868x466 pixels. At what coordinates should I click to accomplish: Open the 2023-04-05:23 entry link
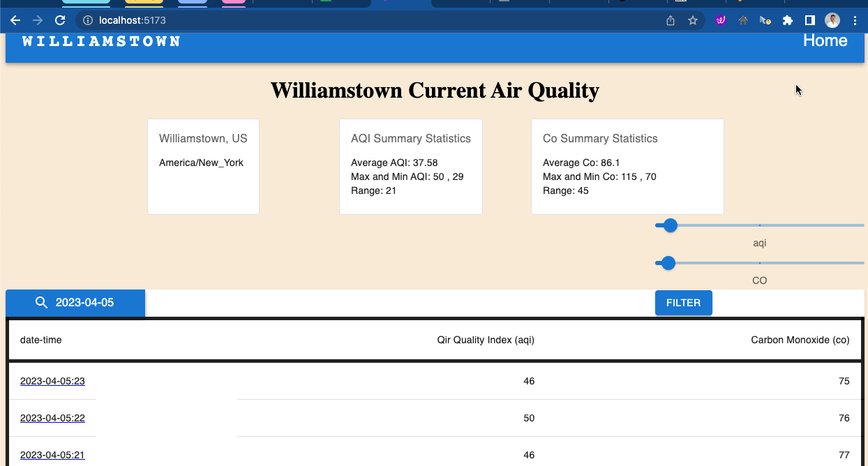point(52,381)
